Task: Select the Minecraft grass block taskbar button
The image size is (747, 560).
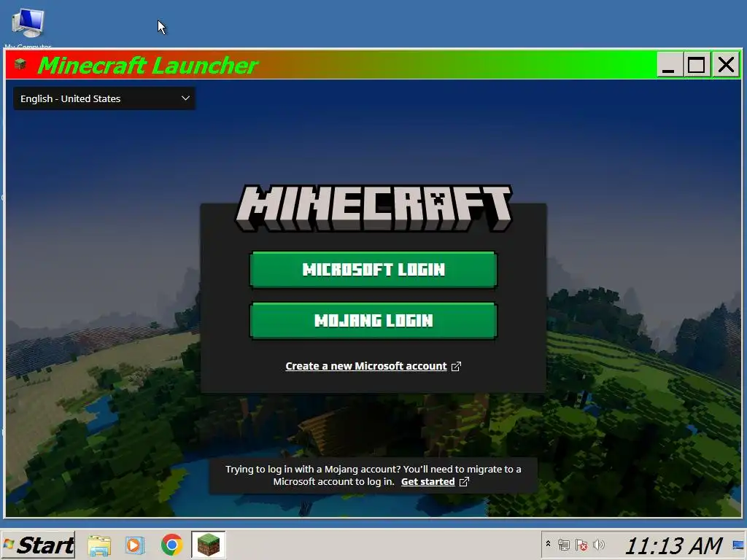Action: point(208,545)
